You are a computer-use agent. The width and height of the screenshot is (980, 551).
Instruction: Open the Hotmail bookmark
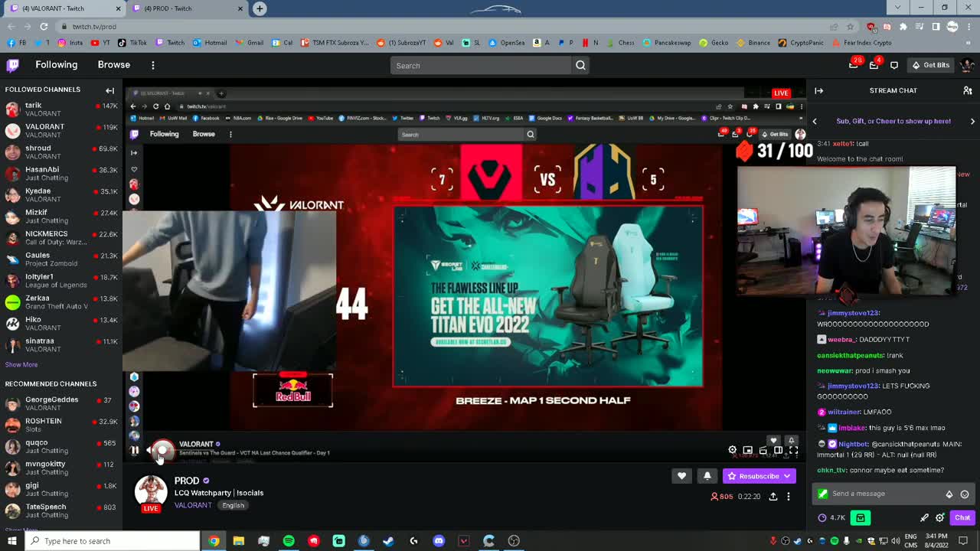[x=210, y=43]
